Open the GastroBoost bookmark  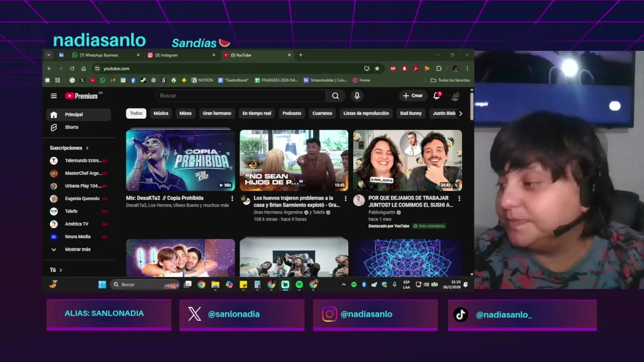point(233,80)
